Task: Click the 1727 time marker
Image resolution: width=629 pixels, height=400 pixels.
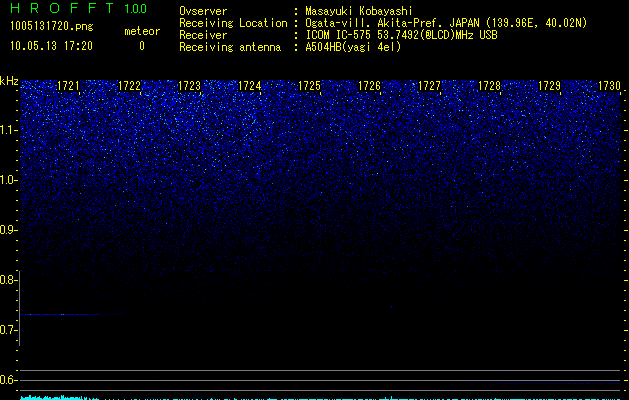Action: point(430,86)
